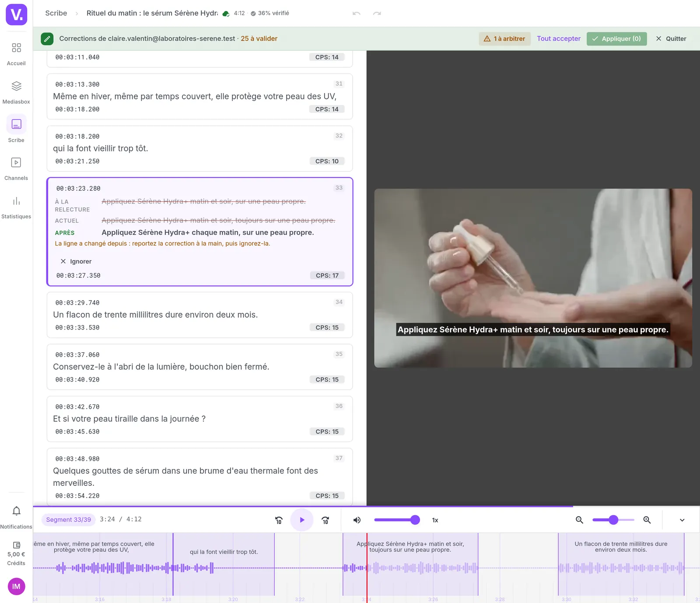Image resolution: width=700 pixels, height=603 pixels.
Task: Click the V. app logo
Action: coord(16,14)
